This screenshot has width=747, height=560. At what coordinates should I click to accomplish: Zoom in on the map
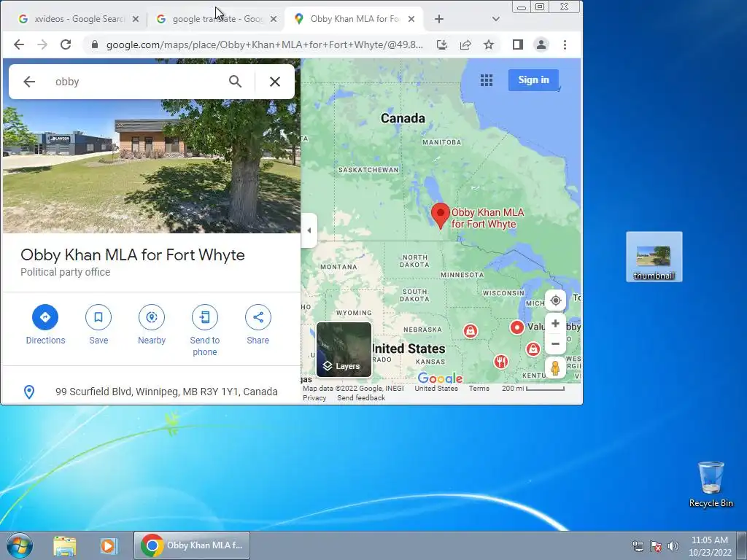(555, 324)
